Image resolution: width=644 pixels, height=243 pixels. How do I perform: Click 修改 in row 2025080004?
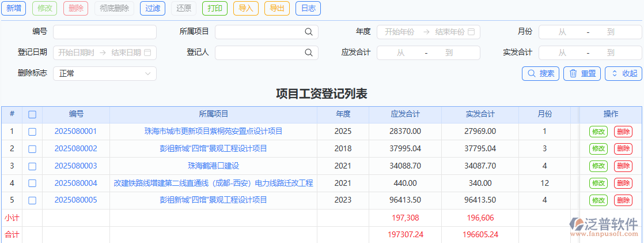click(x=598, y=184)
